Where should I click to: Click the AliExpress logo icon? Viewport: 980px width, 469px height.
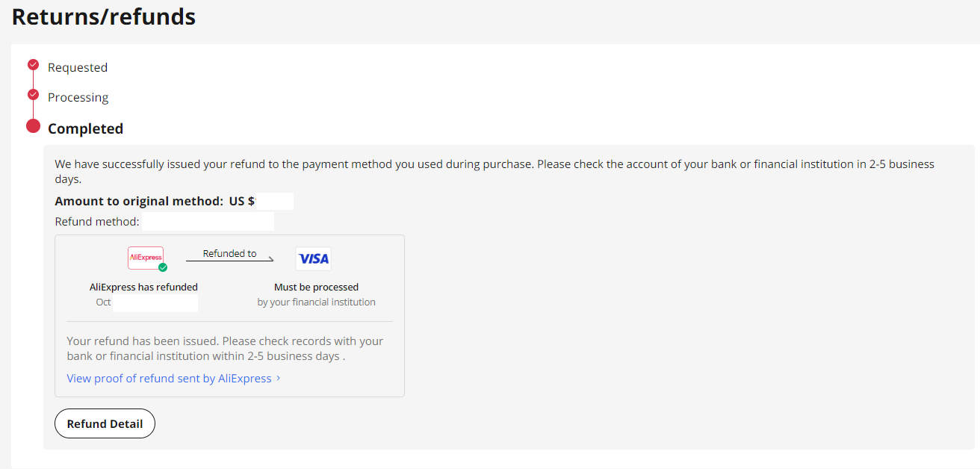point(146,258)
